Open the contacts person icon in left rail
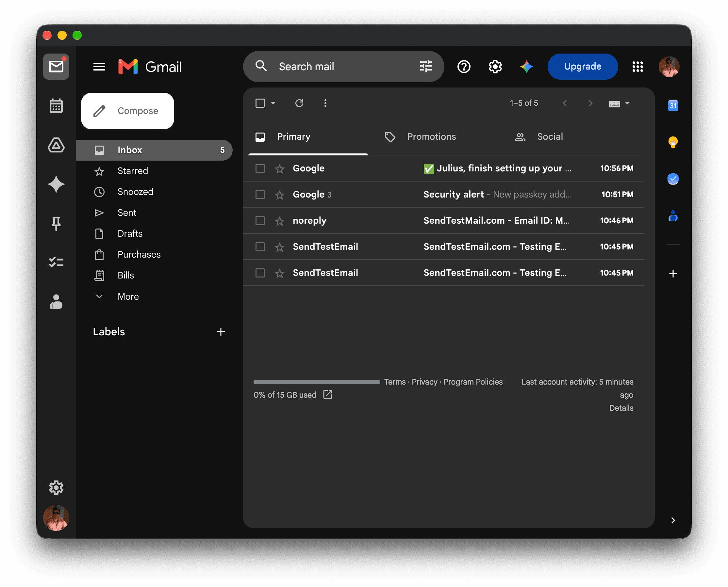Viewport: 728px width, 587px height. pos(56,302)
